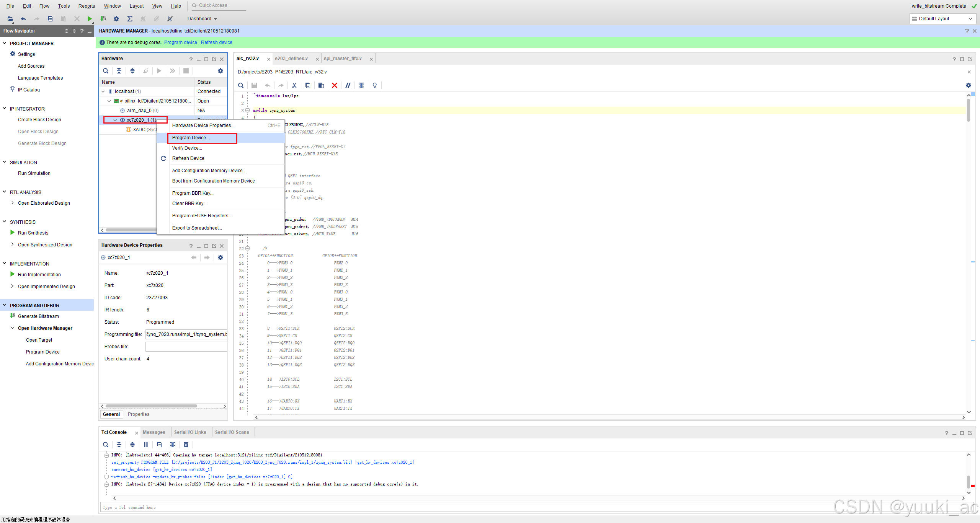Click the green Run arrow in main toolbar
The image size is (980, 523).
(90, 19)
